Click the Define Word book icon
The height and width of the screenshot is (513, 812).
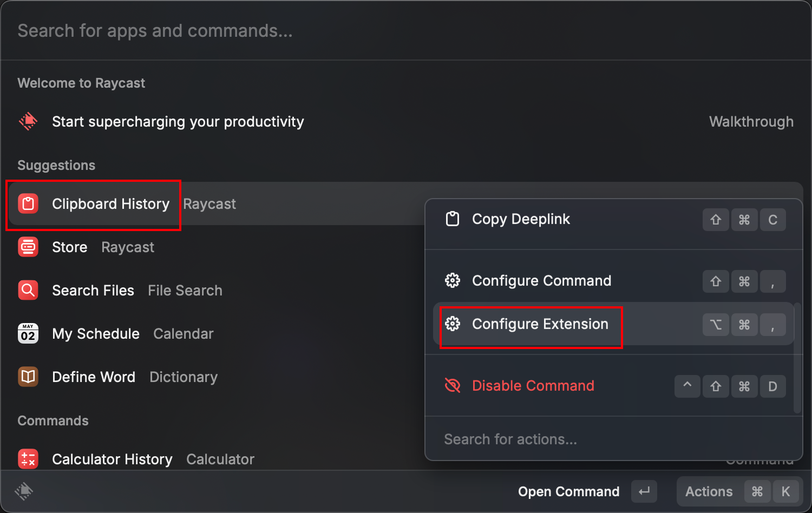[x=28, y=377]
